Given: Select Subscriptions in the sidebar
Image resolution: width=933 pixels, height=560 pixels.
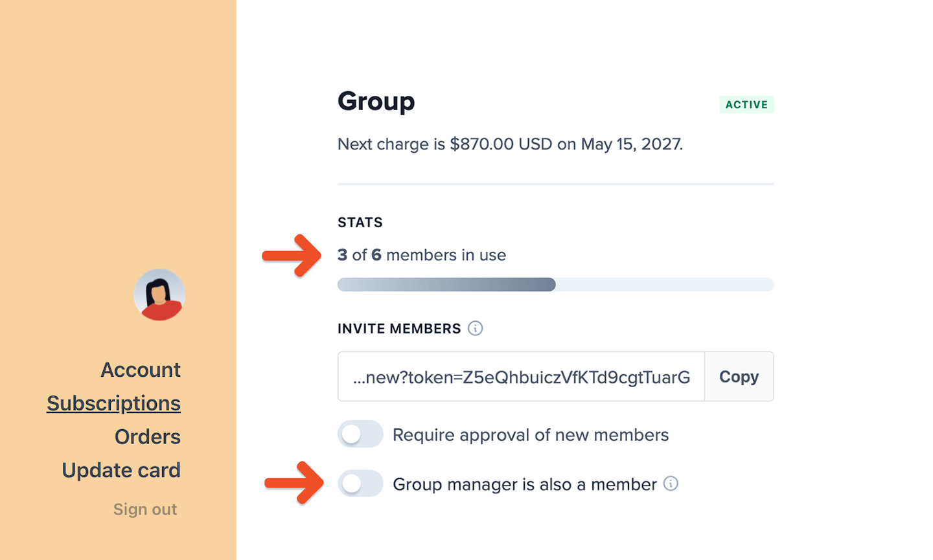Looking at the screenshot, I should point(113,403).
